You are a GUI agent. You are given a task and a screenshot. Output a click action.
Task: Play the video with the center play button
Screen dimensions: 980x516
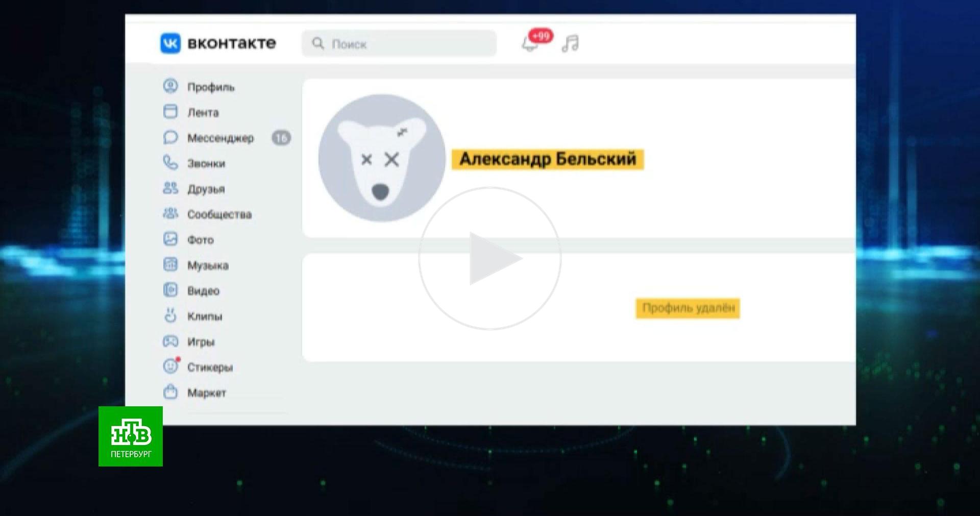click(x=490, y=258)
